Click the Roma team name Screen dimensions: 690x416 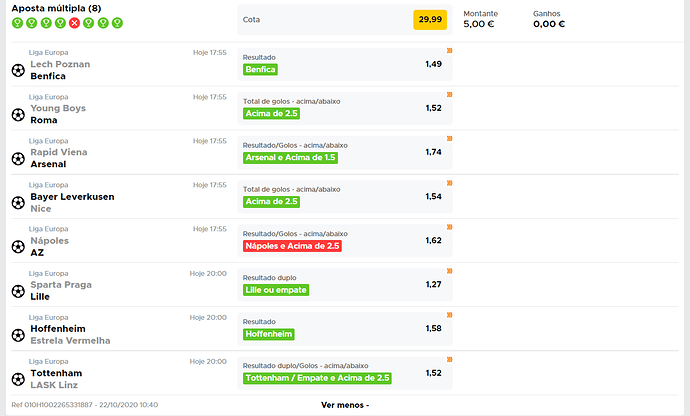click(44, 120)
